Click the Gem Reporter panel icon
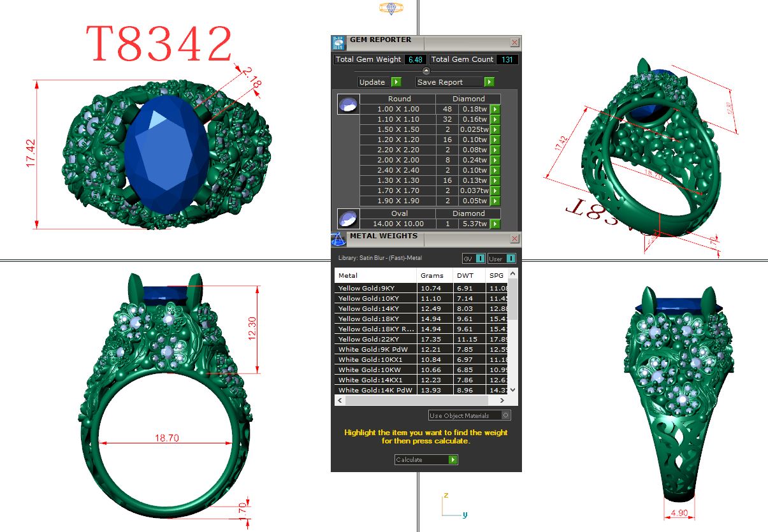 (338, 43)
